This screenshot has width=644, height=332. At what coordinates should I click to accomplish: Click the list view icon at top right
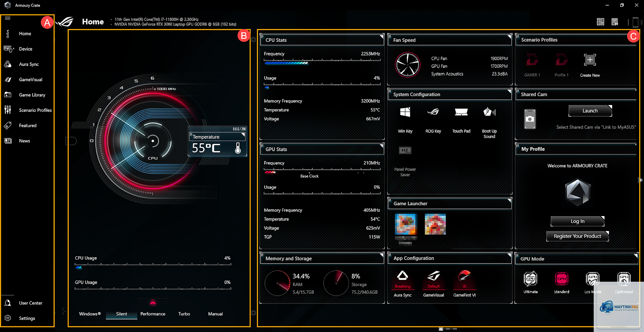point(615,22)
